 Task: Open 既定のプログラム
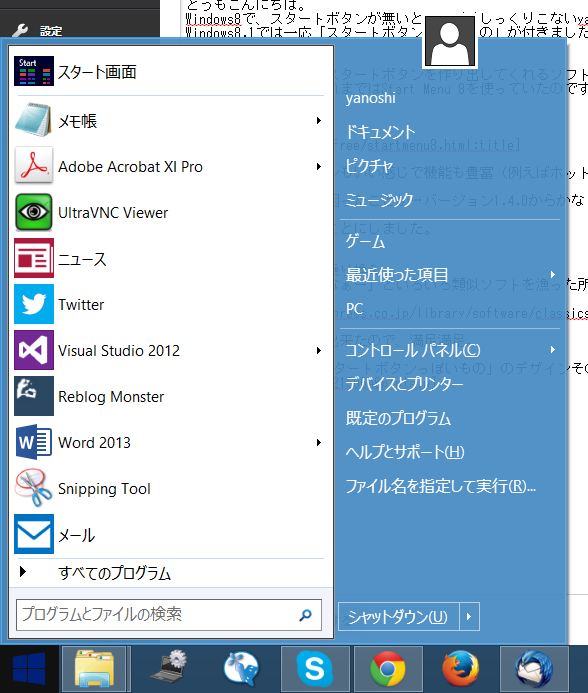(x=398, y=418)
